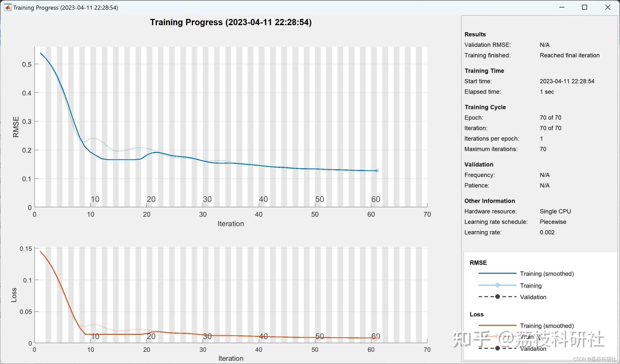Click the Loss curve end marker dot
620x364 pixels.
pyautogui.click(x=377, y=338)
